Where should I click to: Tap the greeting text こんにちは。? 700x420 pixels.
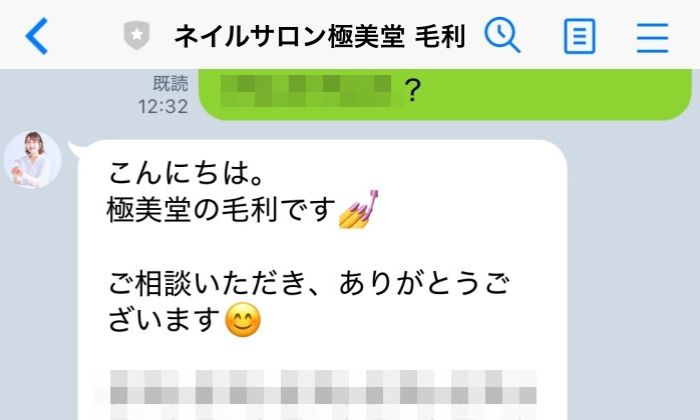click(187, 173)
